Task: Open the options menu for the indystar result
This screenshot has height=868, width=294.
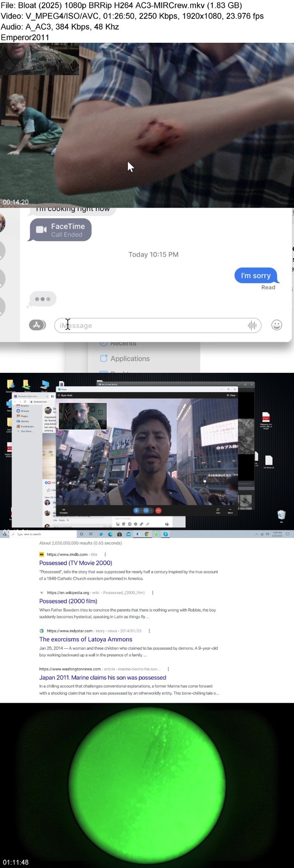Action: [149, 631]
